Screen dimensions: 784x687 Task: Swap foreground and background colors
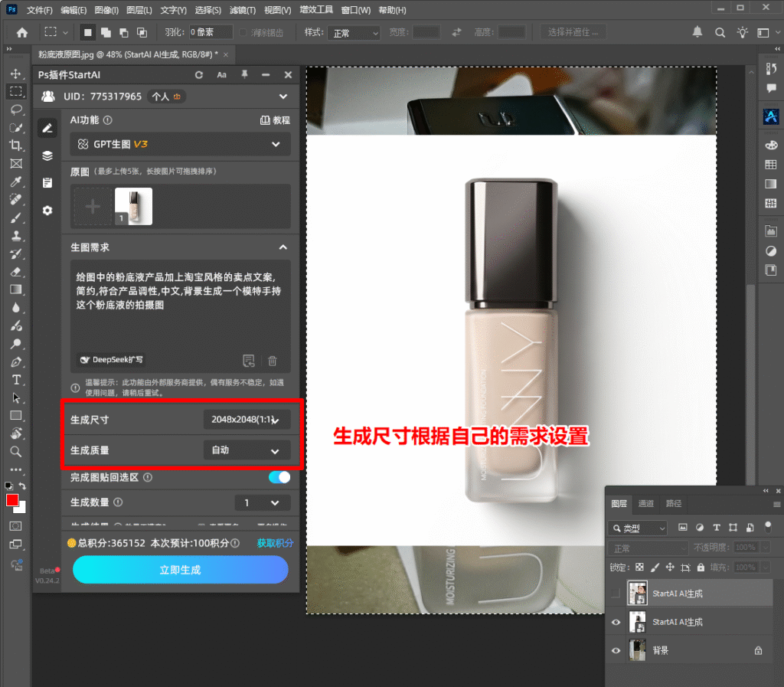(x=22, y=486)
